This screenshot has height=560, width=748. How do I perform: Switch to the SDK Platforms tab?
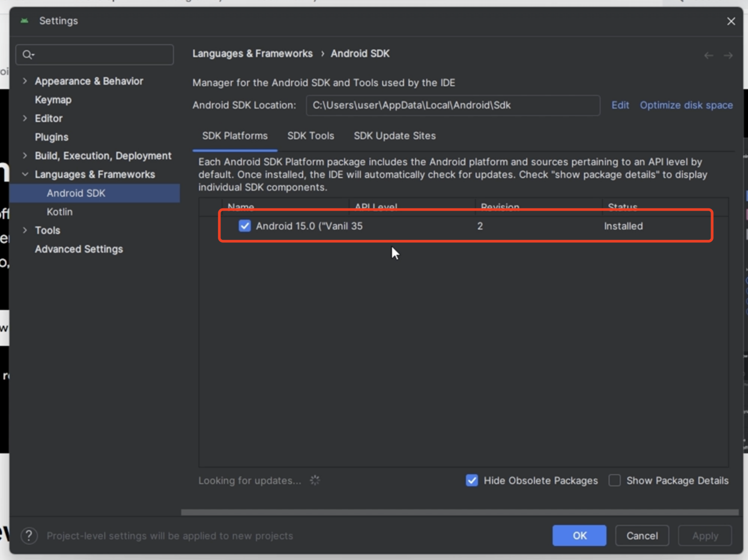coord(235,136)
